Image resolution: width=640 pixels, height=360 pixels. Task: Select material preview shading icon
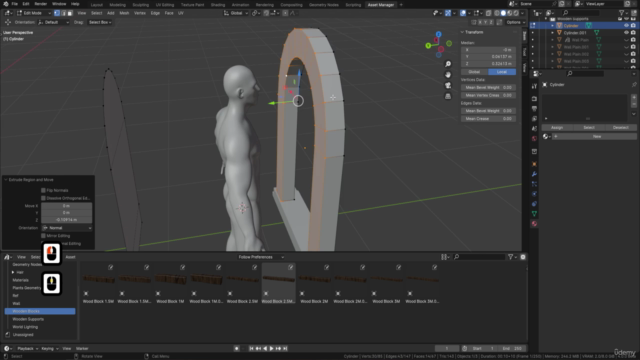509,13
